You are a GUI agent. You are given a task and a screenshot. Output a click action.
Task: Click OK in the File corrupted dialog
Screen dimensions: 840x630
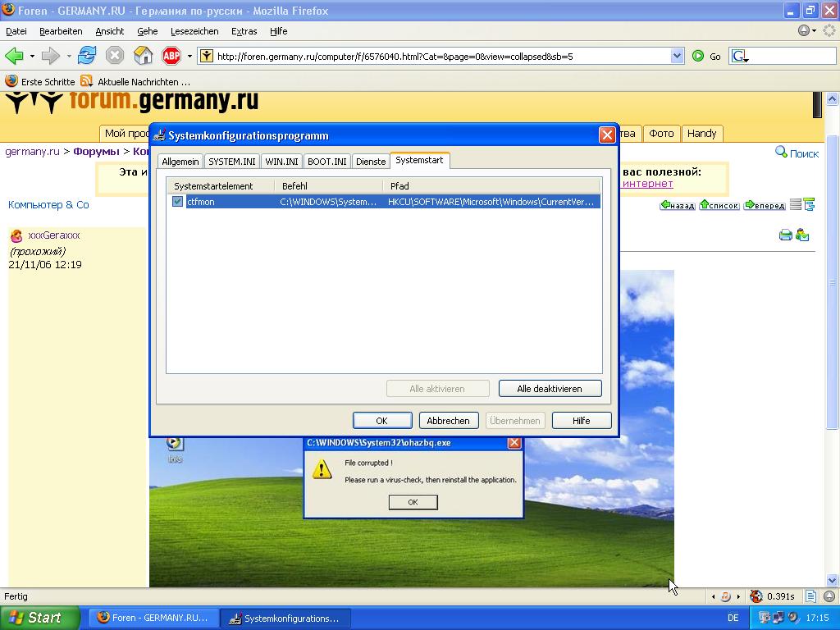tap(413, 502)
